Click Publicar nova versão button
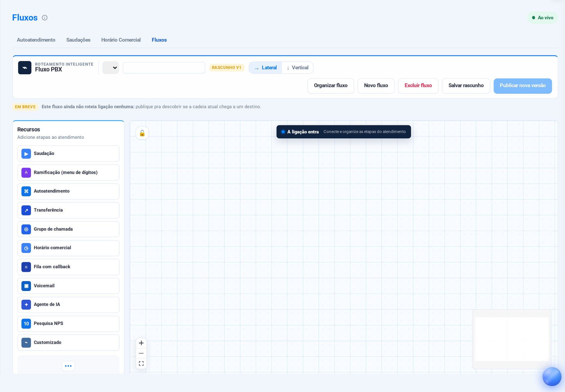 (x=523, y=86)
